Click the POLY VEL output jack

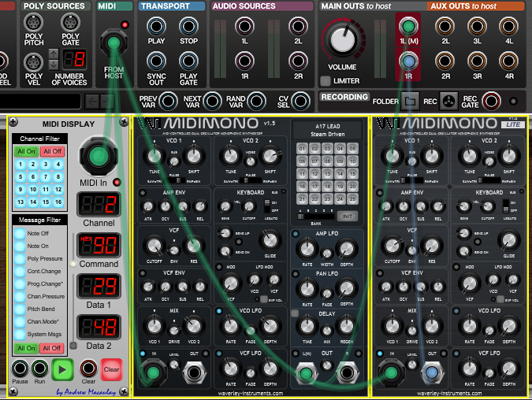(33, 63)
